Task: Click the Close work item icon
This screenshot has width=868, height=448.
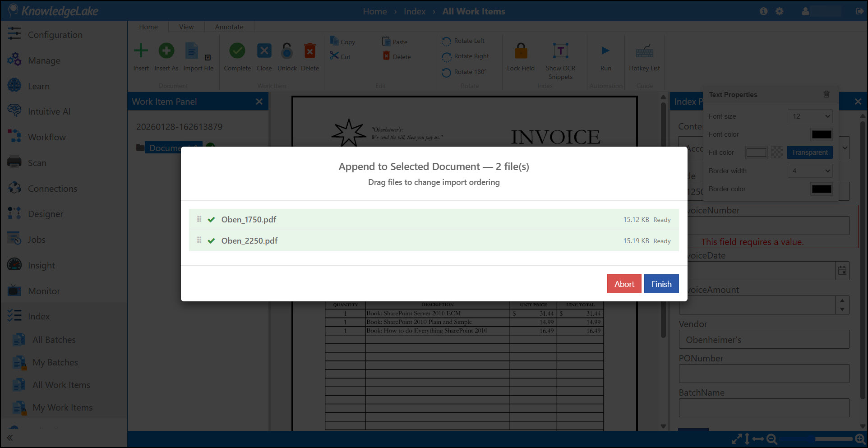Action: pos(264,51)
